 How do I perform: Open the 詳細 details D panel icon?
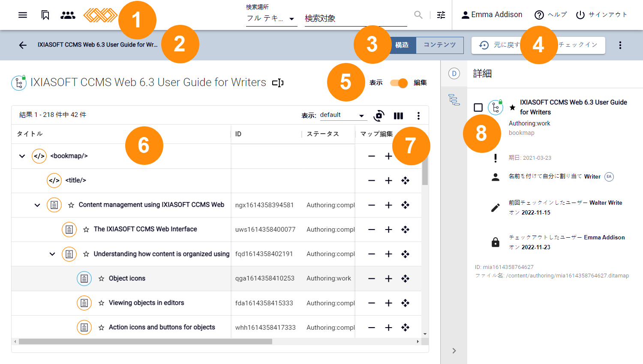tap(454, 73)
